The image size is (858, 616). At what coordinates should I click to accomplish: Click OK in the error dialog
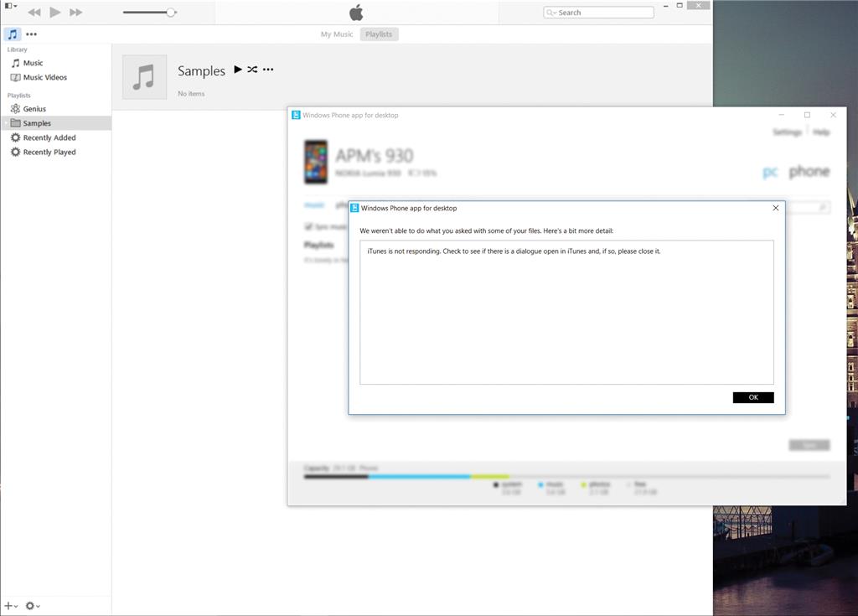[753, 397]
